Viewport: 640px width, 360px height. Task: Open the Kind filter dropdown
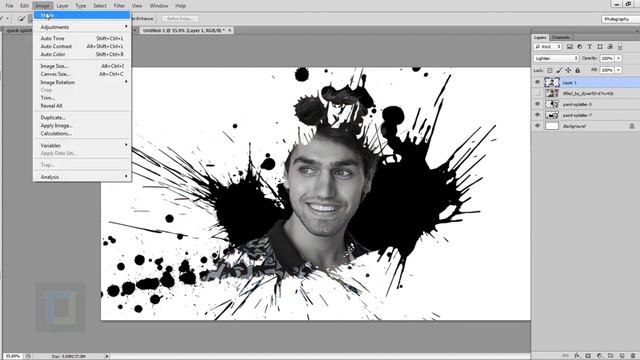coord(548,47)
